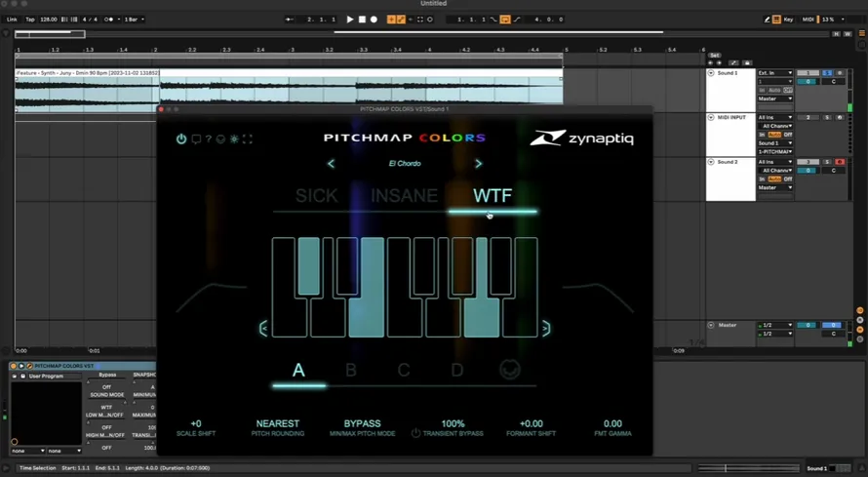The image size is (868, 477).
Task: Click the audio clip name in Sound 1
Action: (88, 72)
